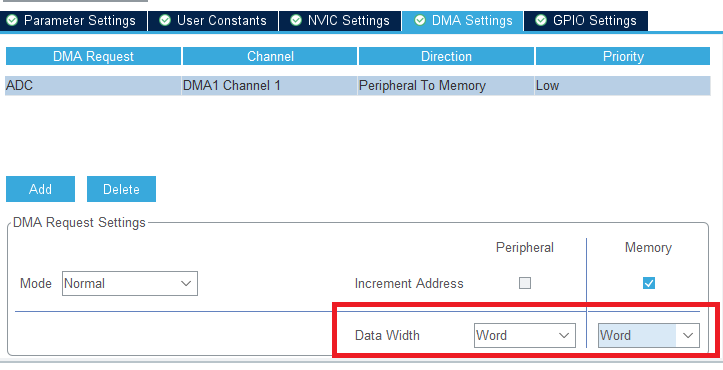Screen dimensions: 723x370
Task: Click the NVIC Settings green check icon
Action: point(296,21)
